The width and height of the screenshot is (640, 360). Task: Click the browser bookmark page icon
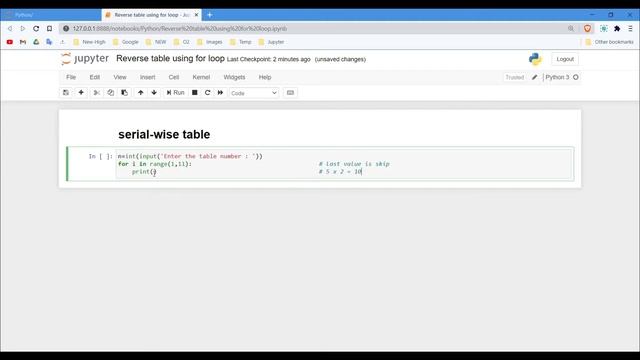tap(49, 29)
